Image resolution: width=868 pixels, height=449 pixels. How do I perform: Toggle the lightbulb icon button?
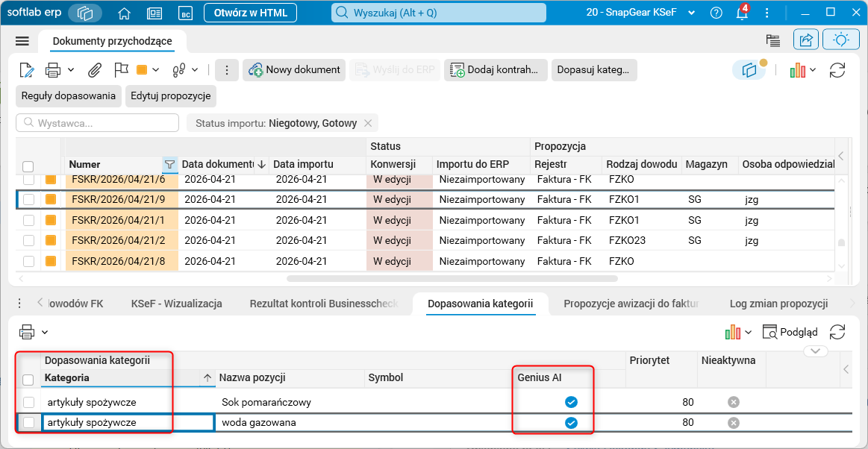point(841,40)
